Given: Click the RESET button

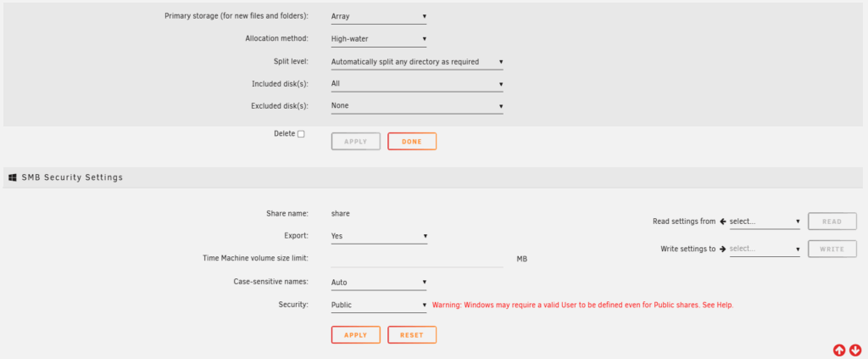Looking at the screenshot, I should coord(412,335).
